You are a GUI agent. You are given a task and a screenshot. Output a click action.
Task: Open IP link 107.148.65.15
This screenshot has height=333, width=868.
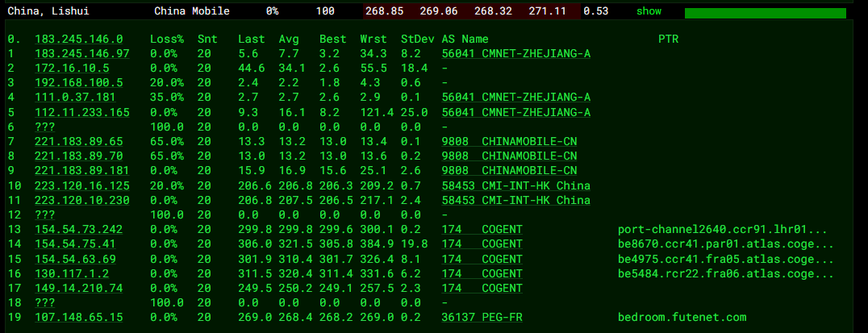(x=78, y=317)
